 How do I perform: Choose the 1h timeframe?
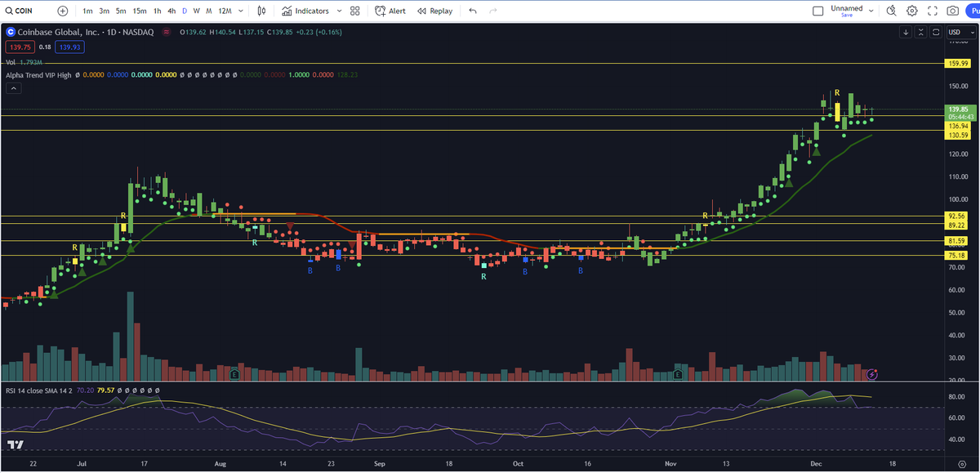click(x=157, y=11)
